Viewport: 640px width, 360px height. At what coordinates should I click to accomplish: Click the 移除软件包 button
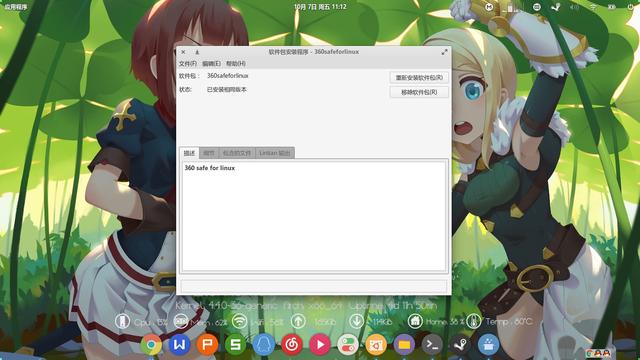pos(419,92)
